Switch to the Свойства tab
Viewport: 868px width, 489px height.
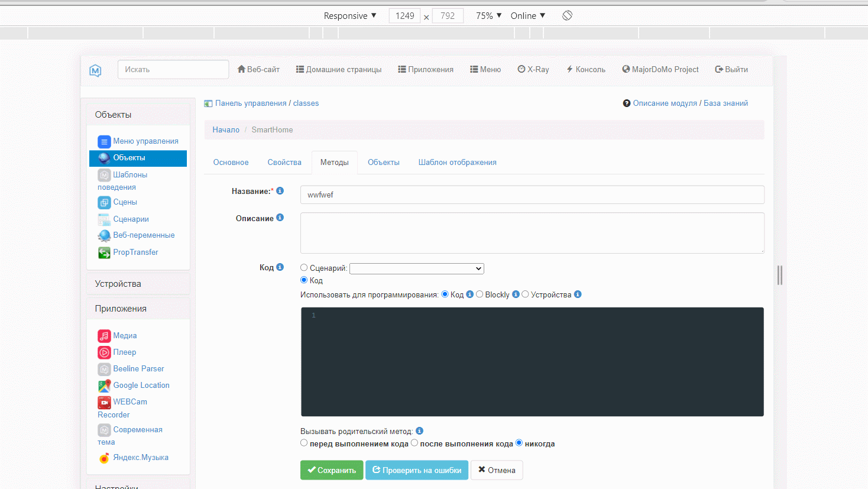tap(284, 161)
